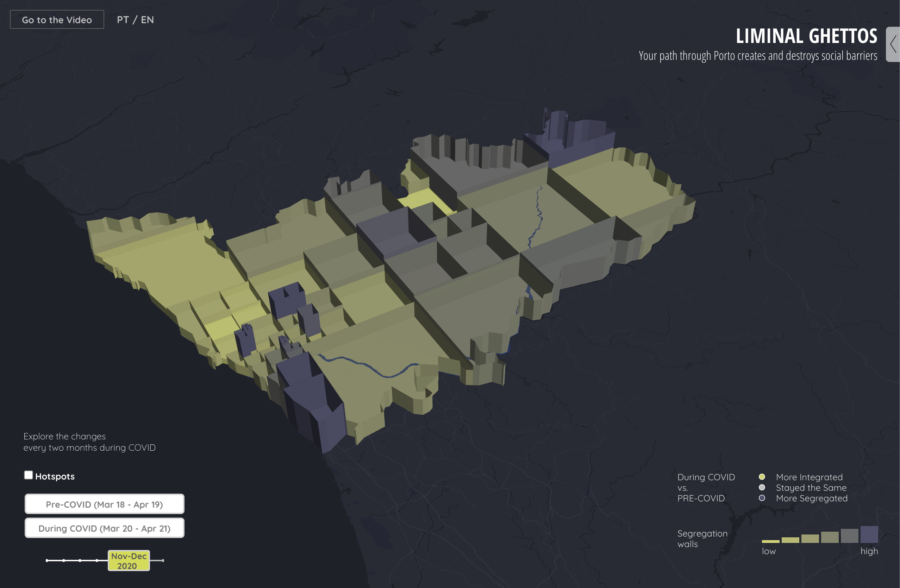The width and height of the screenshot is (900, 588).
Task: Click the third timeline dot
Action: [80, 561]
